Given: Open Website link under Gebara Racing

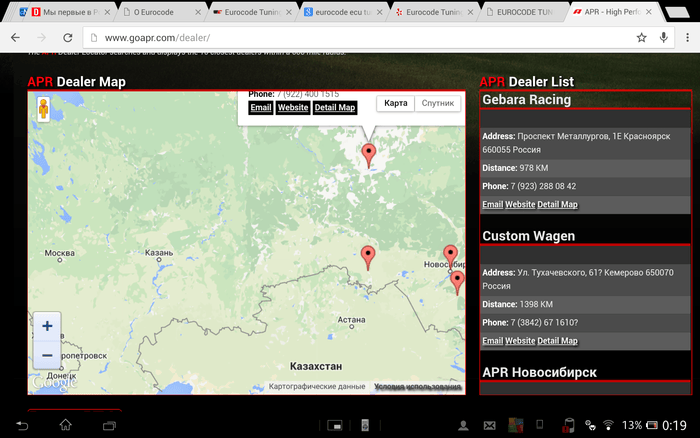Looking at the screenshot, I should [520, 204].
